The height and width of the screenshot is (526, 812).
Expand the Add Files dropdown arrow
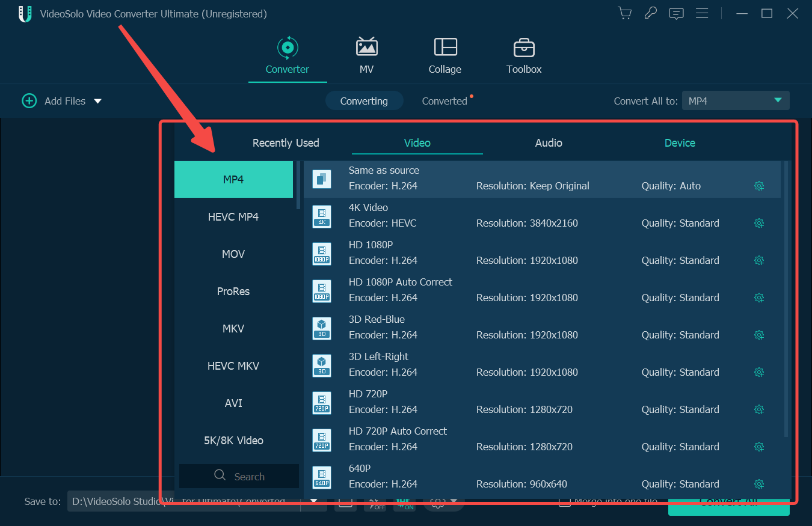pyautogui.click(x=97, y=101)
